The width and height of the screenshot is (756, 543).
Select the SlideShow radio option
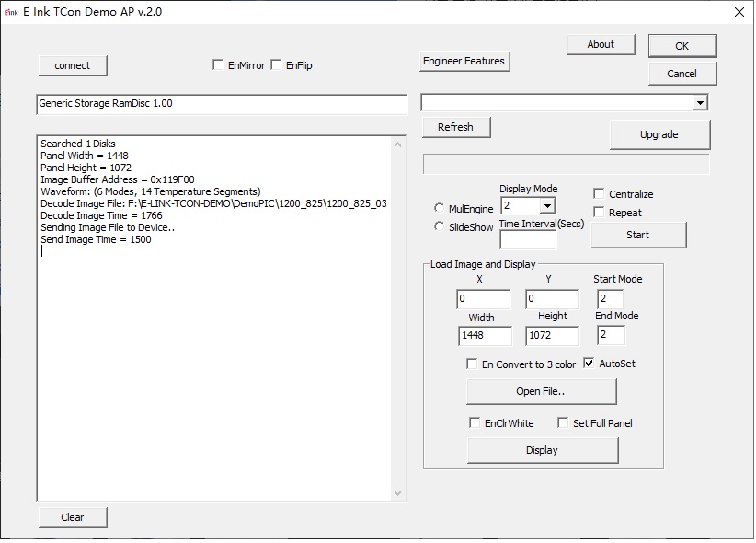point(439,226)
